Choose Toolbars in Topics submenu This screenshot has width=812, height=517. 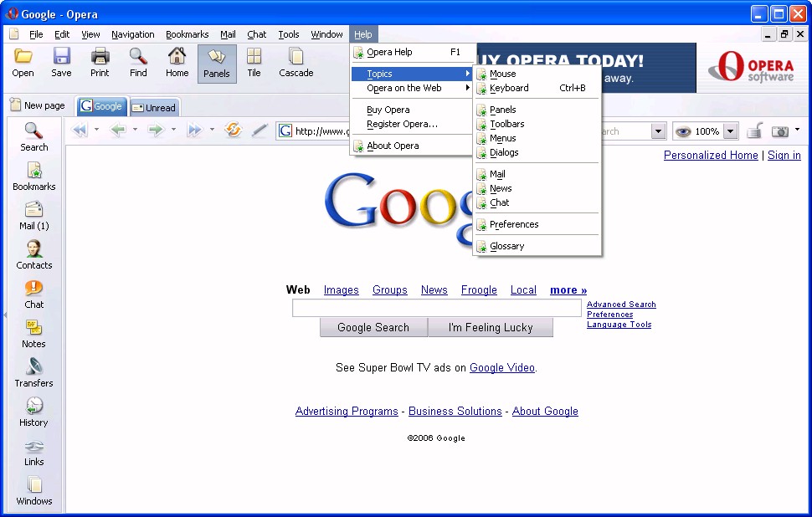pos(537,124)
